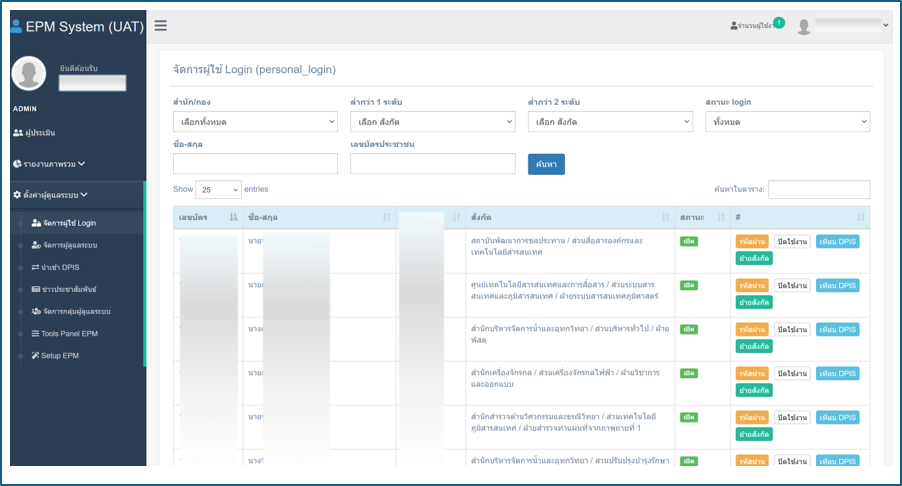Screen dimensions: 902x486
Task: Click ย้ายสังกัด for the ศูนย์เทคโนโลยีสารสนเทศ row
Action: pos(754,303)
